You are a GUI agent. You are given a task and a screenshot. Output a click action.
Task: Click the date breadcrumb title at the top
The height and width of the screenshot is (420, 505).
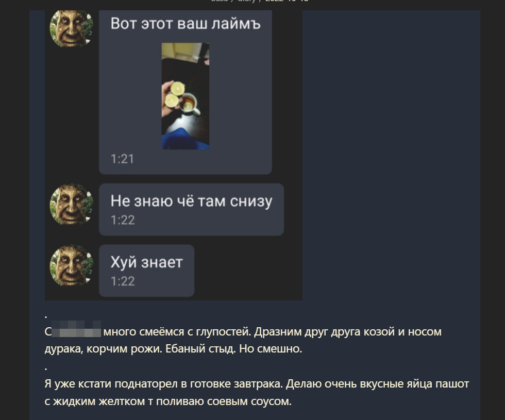(x=287, y=1)
